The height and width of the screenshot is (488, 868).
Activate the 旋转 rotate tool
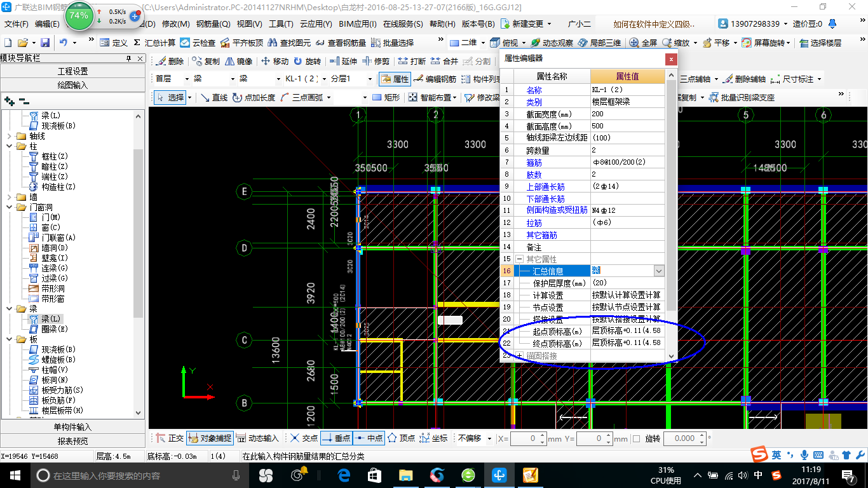pos(307,62)
